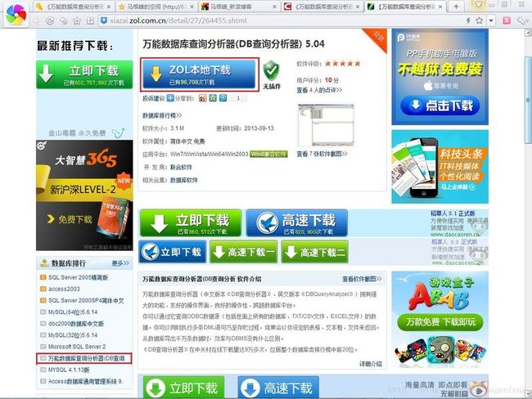
Task: Click large green 立即下载 button mid-page
Action: pyautogui.click(x=191, y=223)
